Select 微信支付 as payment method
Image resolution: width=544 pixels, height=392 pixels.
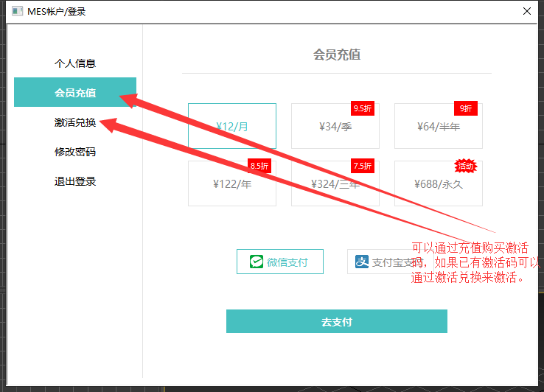tap(279, 262)
